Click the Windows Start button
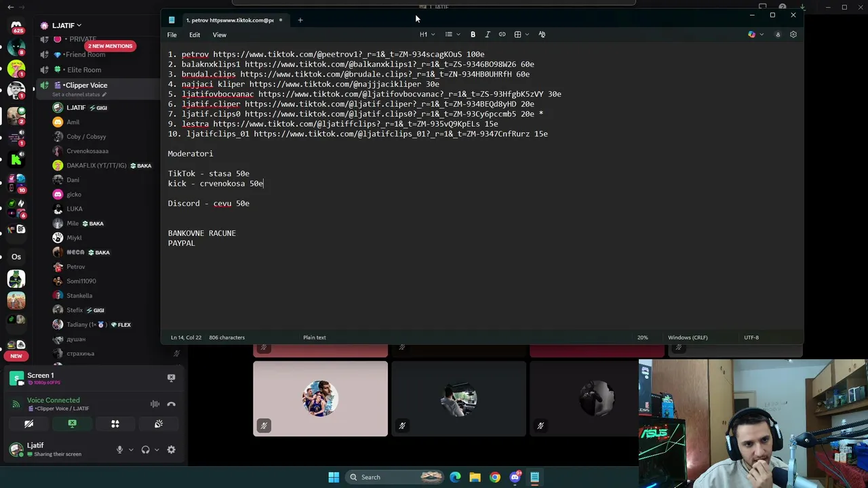868x488 pixels. point(334,477)
